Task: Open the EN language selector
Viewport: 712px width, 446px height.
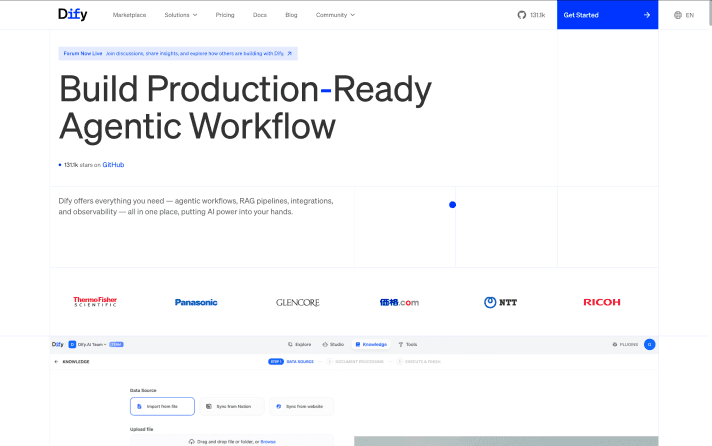Action: 684,15
